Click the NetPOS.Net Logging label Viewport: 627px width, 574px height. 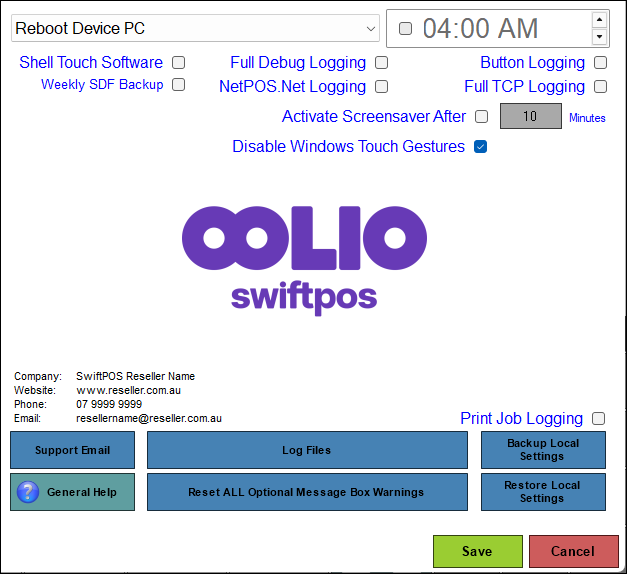pos(292,87)
